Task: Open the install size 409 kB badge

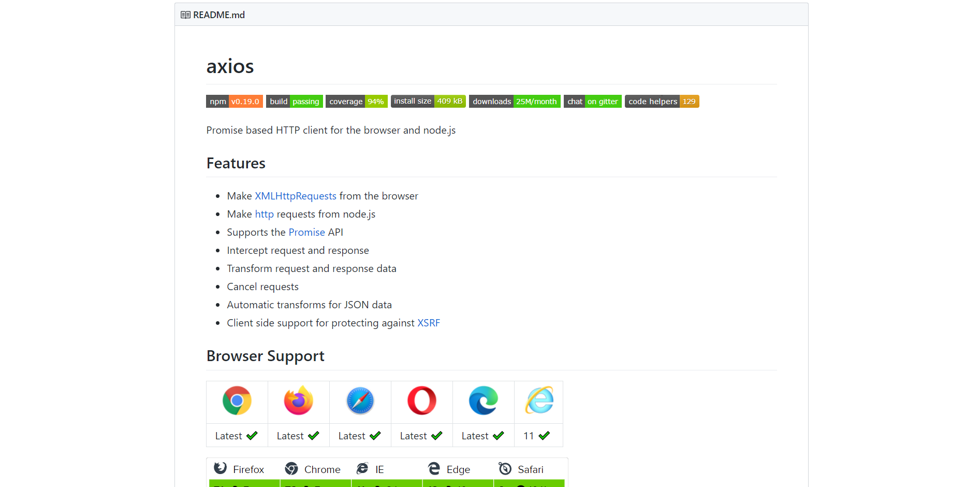Action: coord(428,101)
